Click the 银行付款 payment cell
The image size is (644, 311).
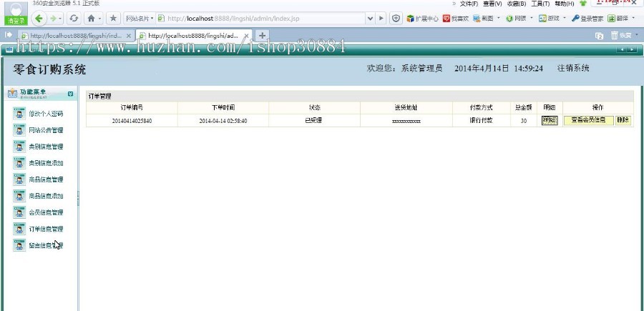[482, 121]
